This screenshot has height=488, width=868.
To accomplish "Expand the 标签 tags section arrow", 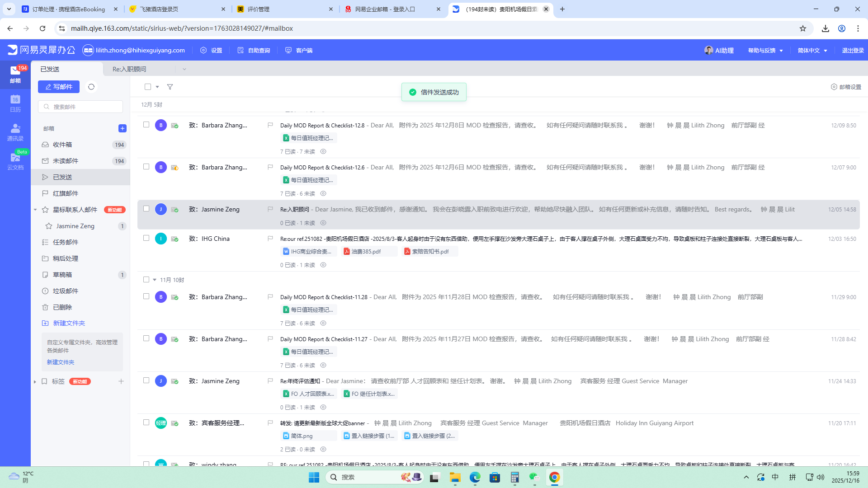I will (35, 381).
